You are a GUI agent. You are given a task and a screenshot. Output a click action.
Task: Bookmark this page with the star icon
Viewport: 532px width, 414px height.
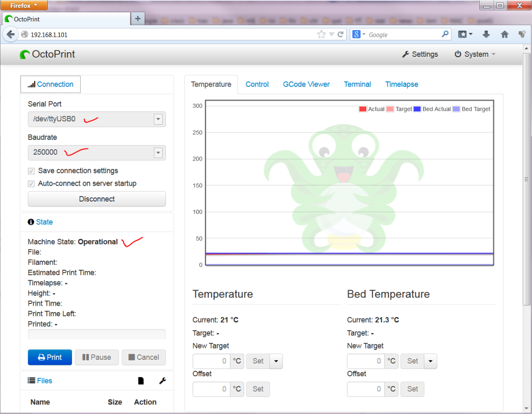[x=321, y=34]
